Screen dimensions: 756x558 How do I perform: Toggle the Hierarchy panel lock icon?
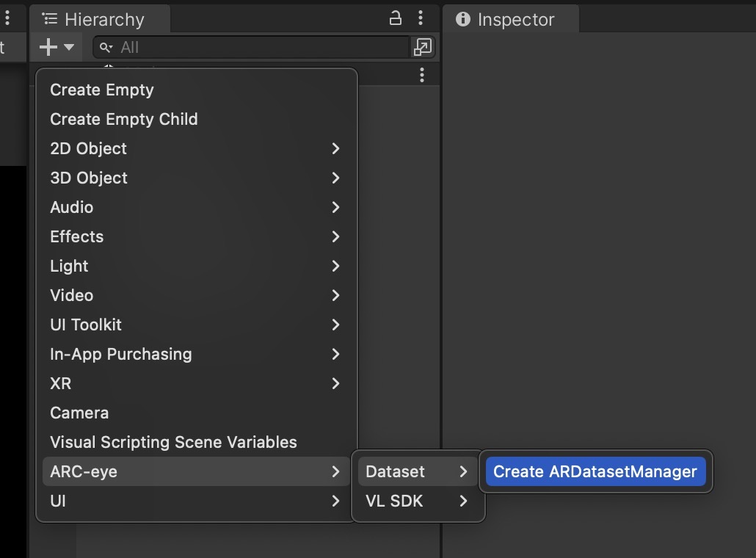[x=396, y=18]
